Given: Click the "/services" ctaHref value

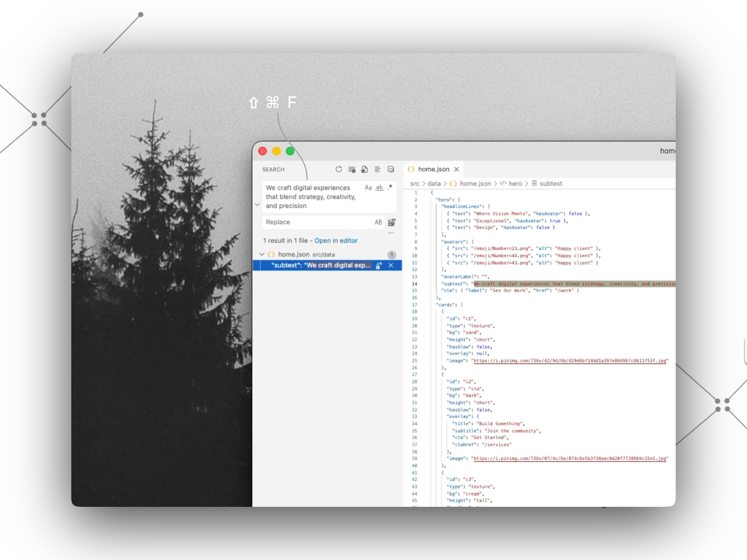Looking at the screenshot, I should tap(496, 444).
